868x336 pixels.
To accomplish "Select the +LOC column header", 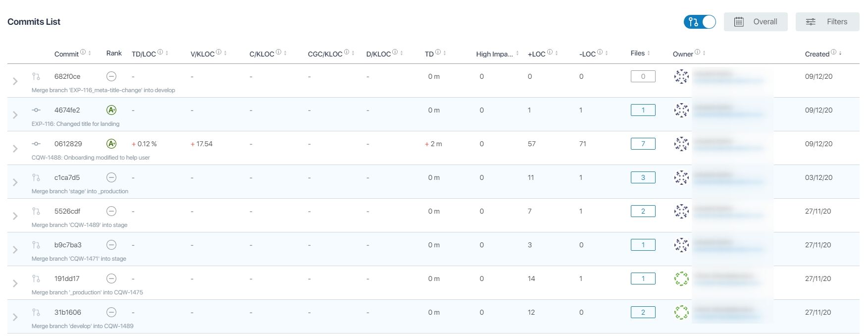I will pos(536,54).
